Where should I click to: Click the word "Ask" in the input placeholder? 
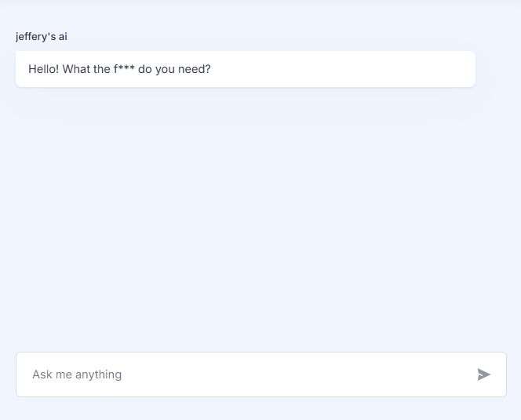click(42, 374)
